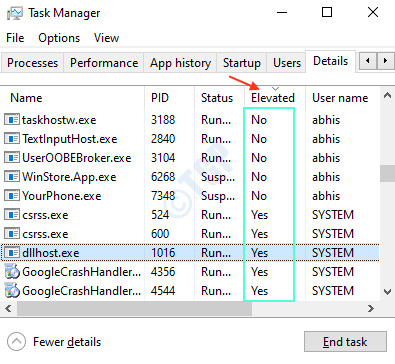
Task: Click PID value 1016
Action: pos(163,253)
